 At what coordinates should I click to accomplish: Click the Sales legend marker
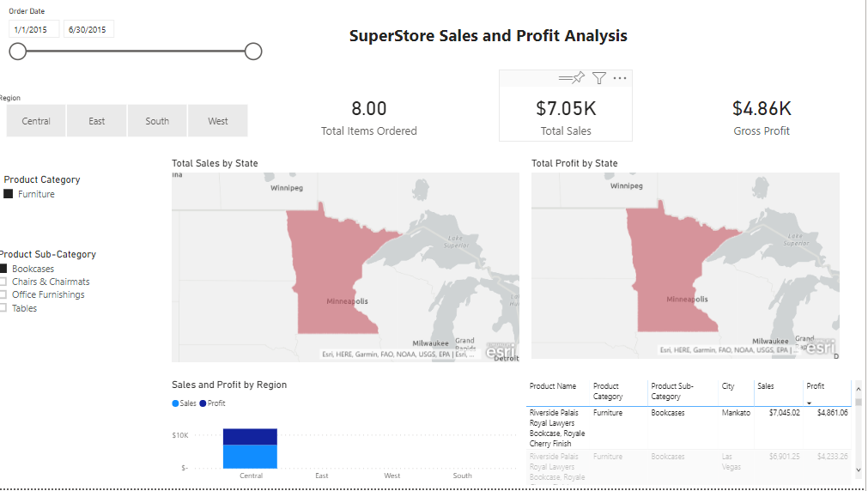pos(175,403)
